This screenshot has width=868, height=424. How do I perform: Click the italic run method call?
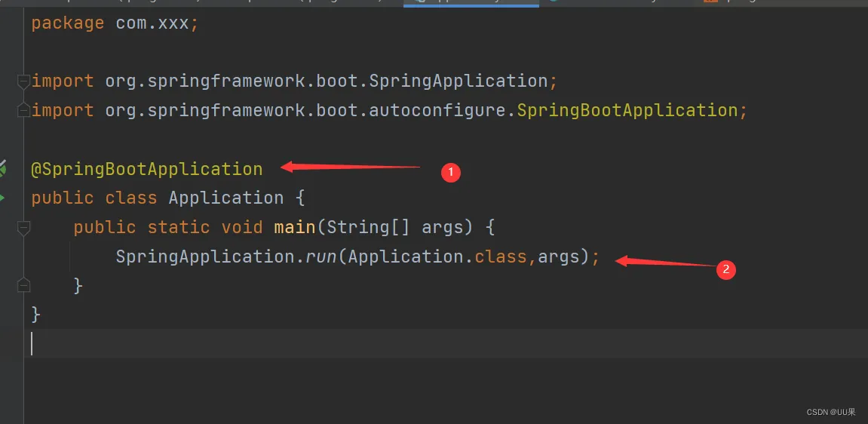(321, 257)
